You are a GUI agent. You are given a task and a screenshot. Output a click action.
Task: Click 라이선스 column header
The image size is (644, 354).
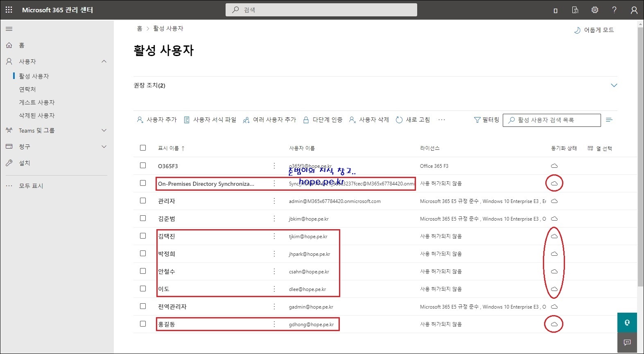pos(430,148)
